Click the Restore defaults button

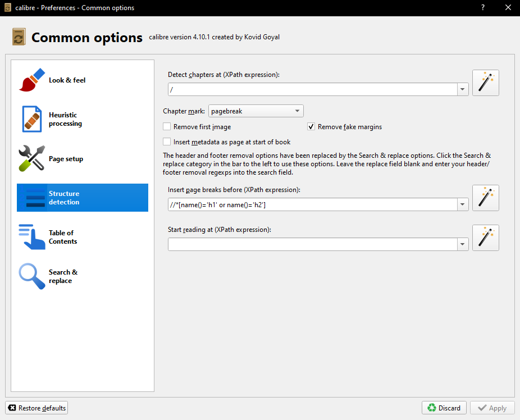(37, 408)
